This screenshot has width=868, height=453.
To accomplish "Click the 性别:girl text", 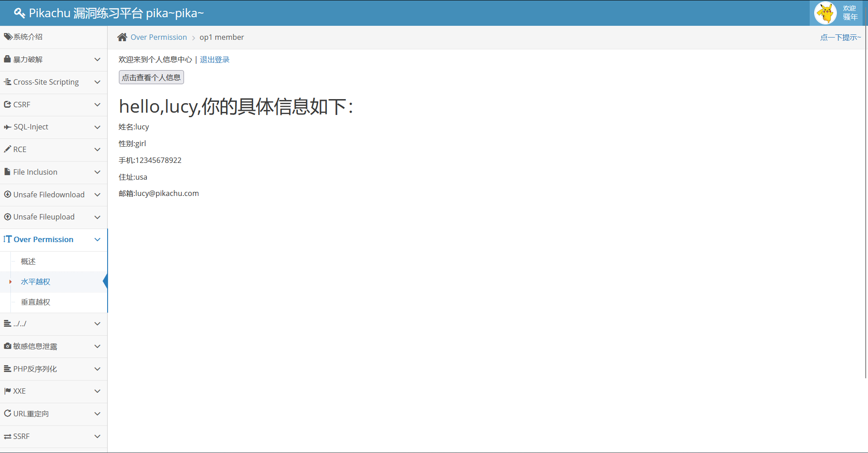I will click(132, 143).
